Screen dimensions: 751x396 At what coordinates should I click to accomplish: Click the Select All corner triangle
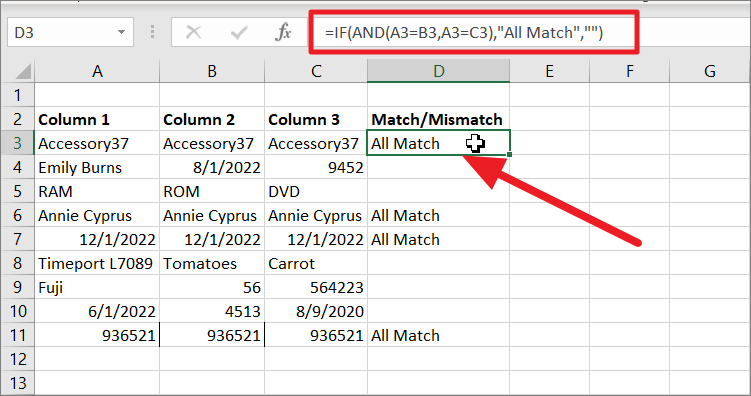23,71
